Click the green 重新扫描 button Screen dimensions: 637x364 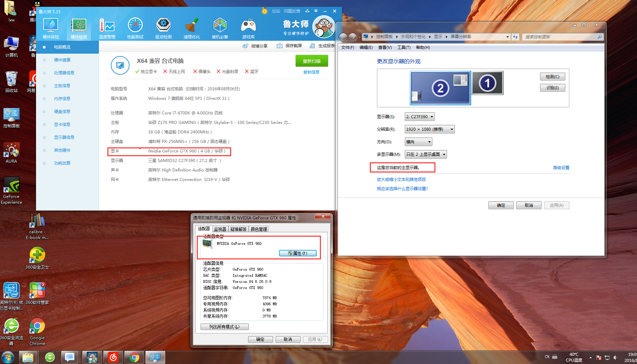[x=312, y=61]
